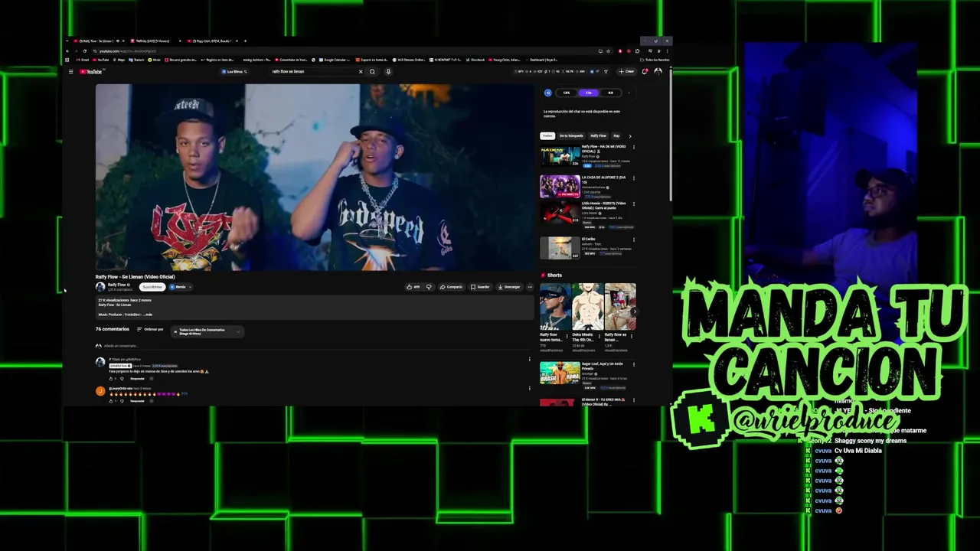Viewport: 980px width, 551px height.
Task: Click the page's vertical scrollbar
Action: click(671, 134)
